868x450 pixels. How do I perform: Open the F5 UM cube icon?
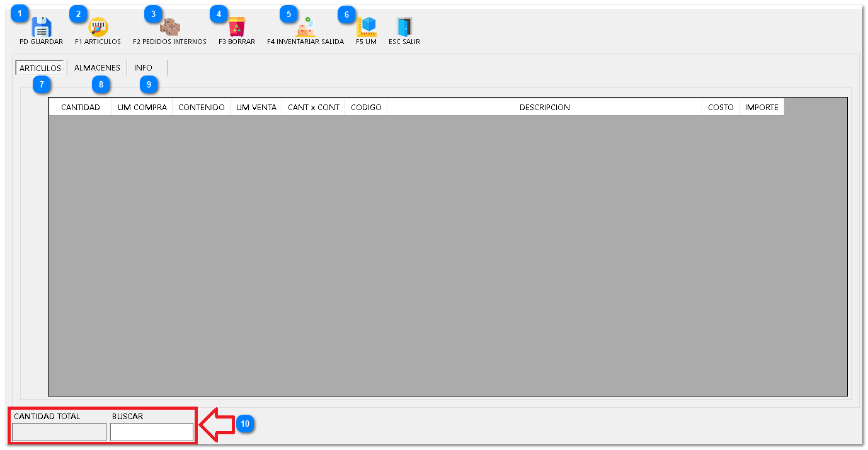point(366,27)
